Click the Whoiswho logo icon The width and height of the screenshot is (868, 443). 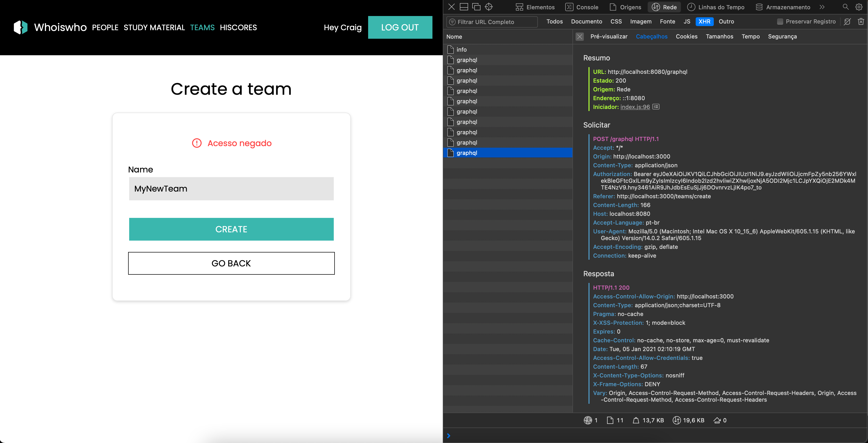[x=21, y=27]
